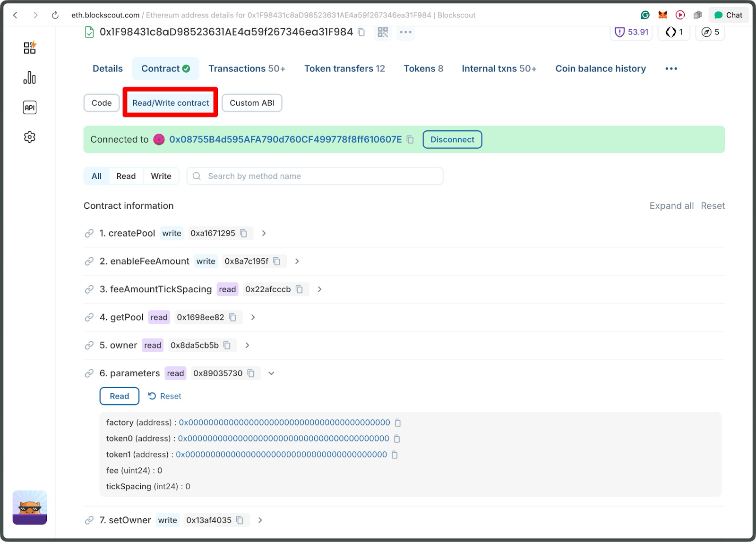Open the Blockscout Chat widget
Viewport: 756px width, 542px height.
(x=728, y=15)
